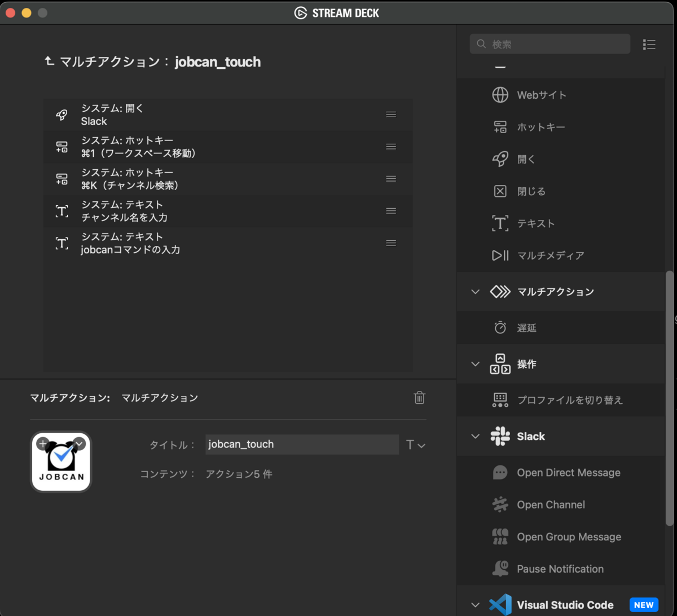677x616 pixels.
Task: Click the Slack logo icon in sidebar
Action: pyautogui.click(x=500, y=436)
